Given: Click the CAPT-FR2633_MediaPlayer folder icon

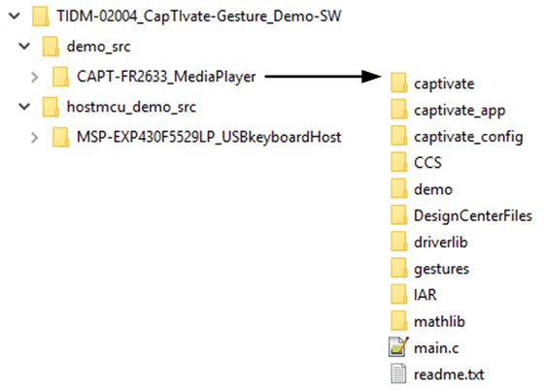Looking at the screenshot, I should pos(60,77).
